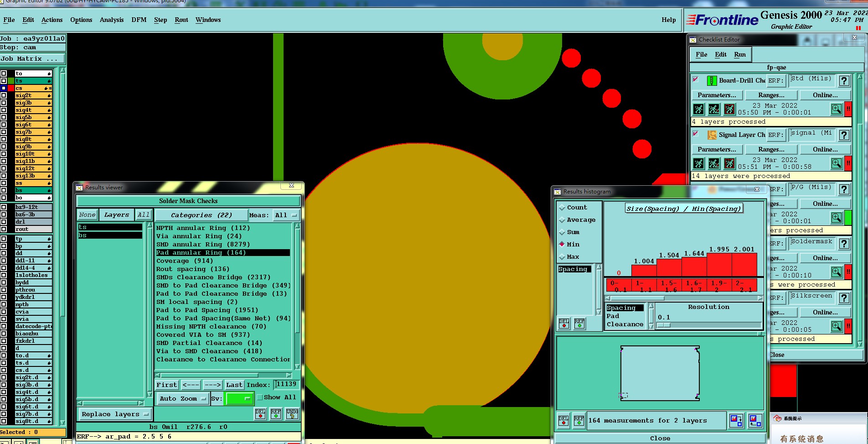Click REF icon beside measurements count
The width and height of the screenshot is (868, 444).
coord(579,421)
